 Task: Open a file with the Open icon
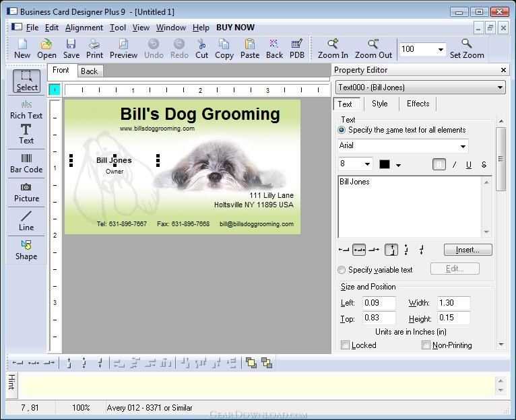[x=46, y=48]
